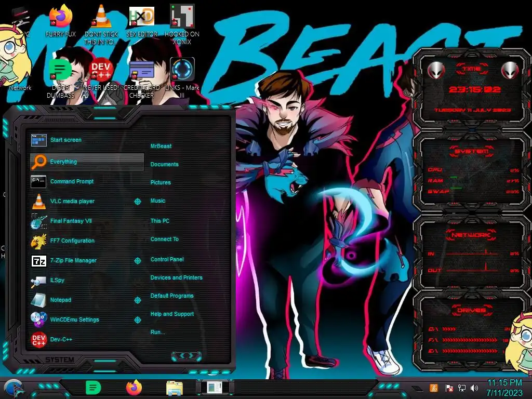Image resolution: width=532 pixels, height=399 pixels.
Task: Launch ILSpy from the start menu
Action: pos(87,280)
